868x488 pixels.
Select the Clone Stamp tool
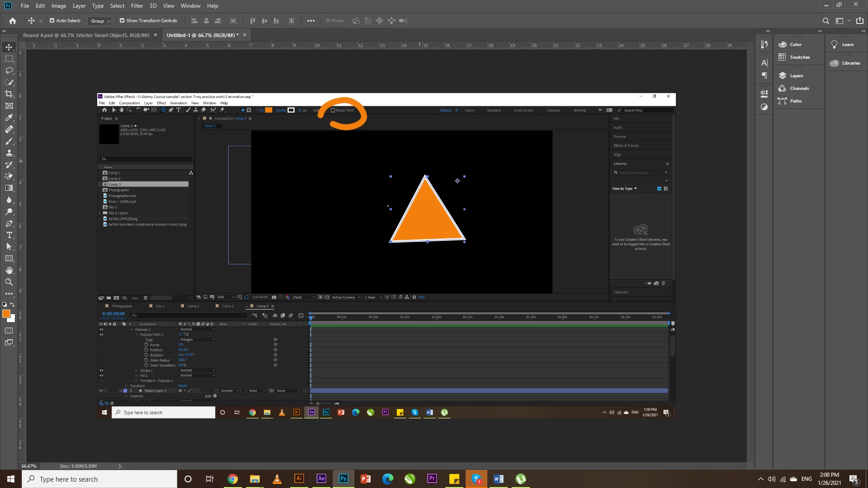(x=9, y=153)
